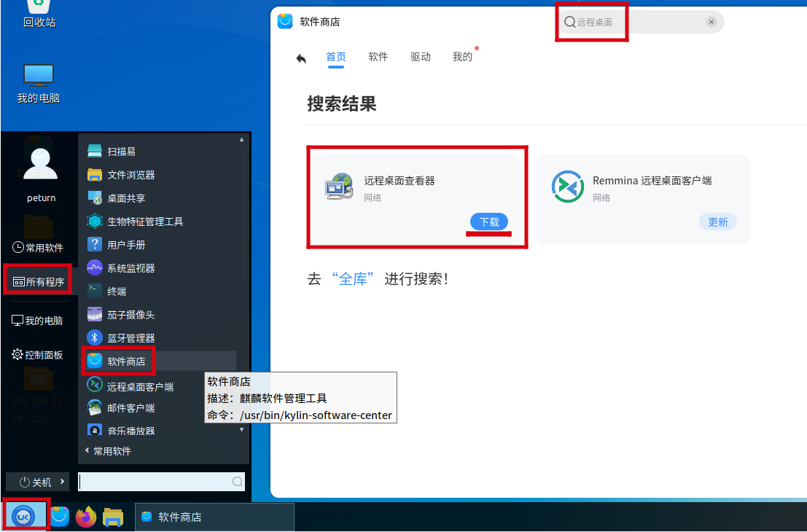Open the Remmina remote desktop client result
The height and width of the screenshot is (532, 807).
[652, 181]
